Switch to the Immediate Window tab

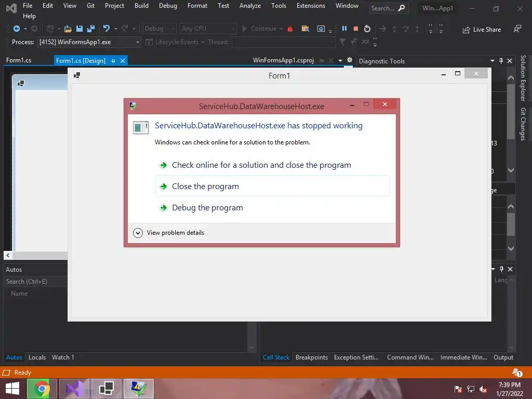[x=464, y=357]
